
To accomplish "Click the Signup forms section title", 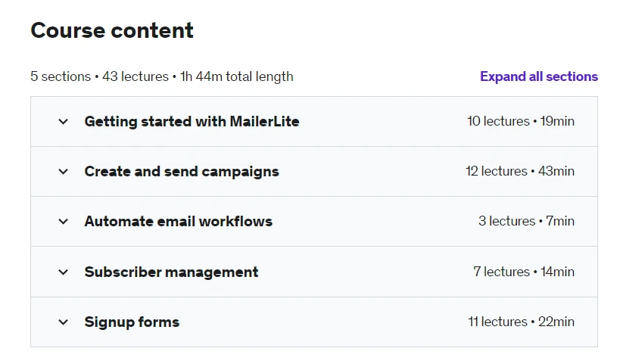I will pos(132,322).
